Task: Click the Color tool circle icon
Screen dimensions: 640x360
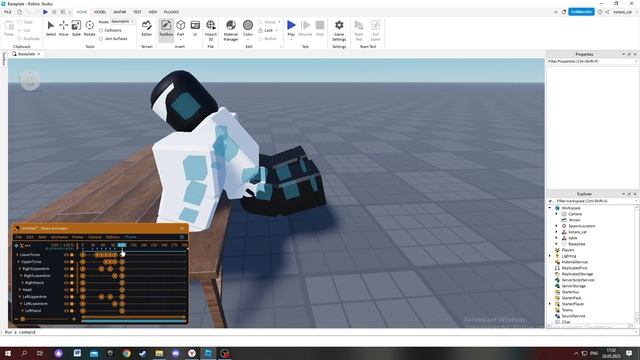Action: (x=248, y=25)
